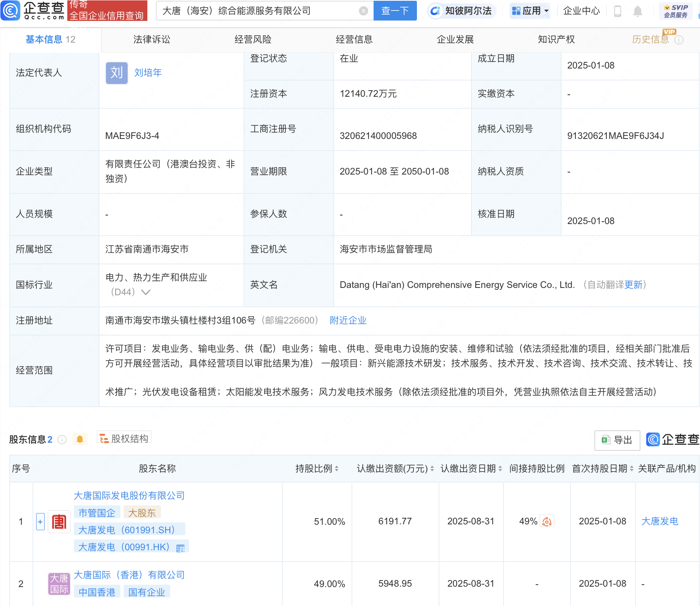Switch to 知识产权 tab

(556, 39)
